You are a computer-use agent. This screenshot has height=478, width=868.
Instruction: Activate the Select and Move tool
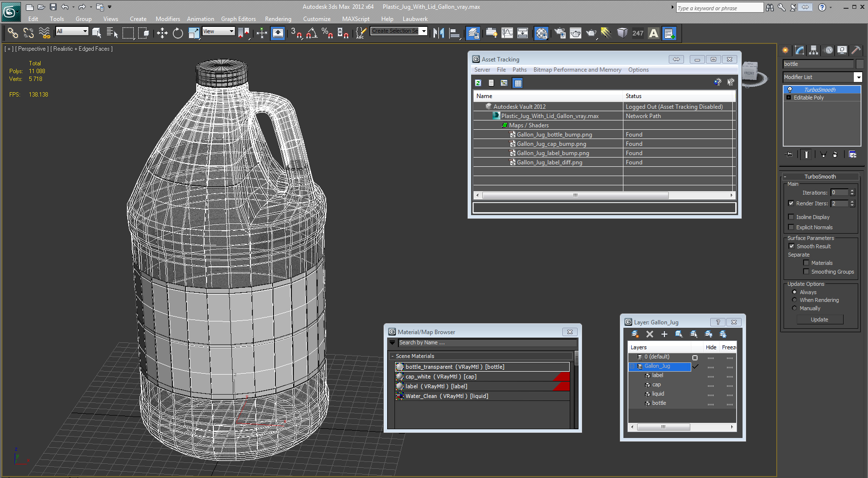point(162,33)
